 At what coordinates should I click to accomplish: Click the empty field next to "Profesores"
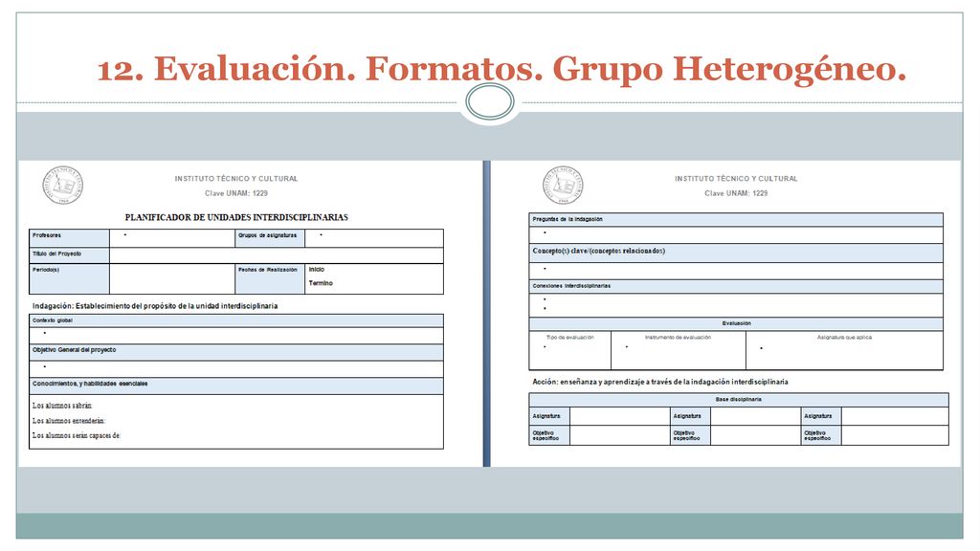[172, 238]
